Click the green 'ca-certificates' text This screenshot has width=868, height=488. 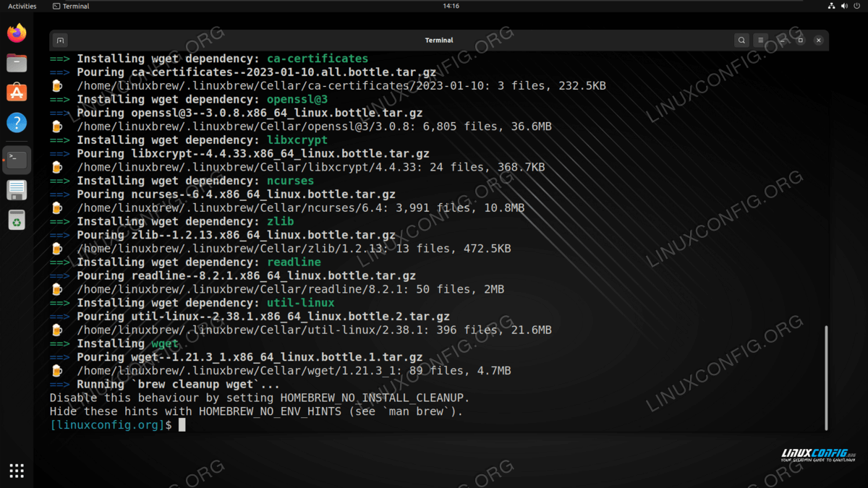(318, 59)
